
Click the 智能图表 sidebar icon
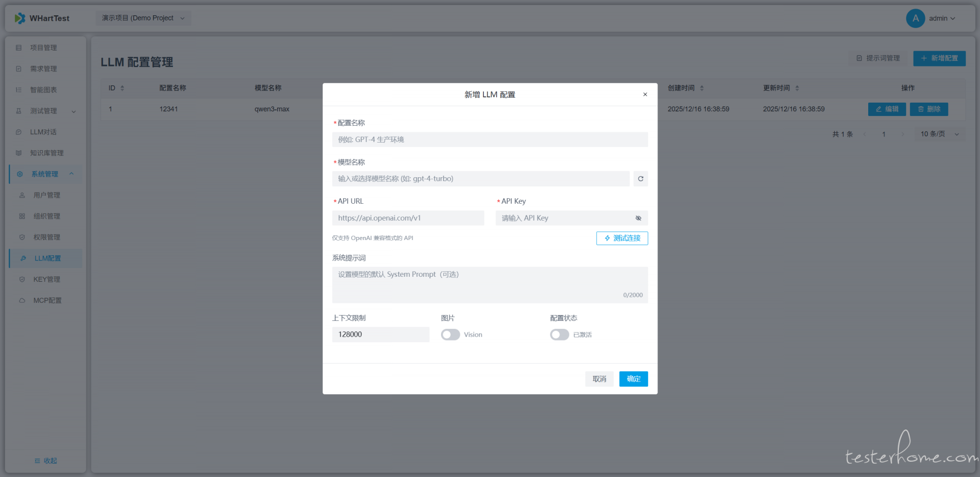click(19, 90)
